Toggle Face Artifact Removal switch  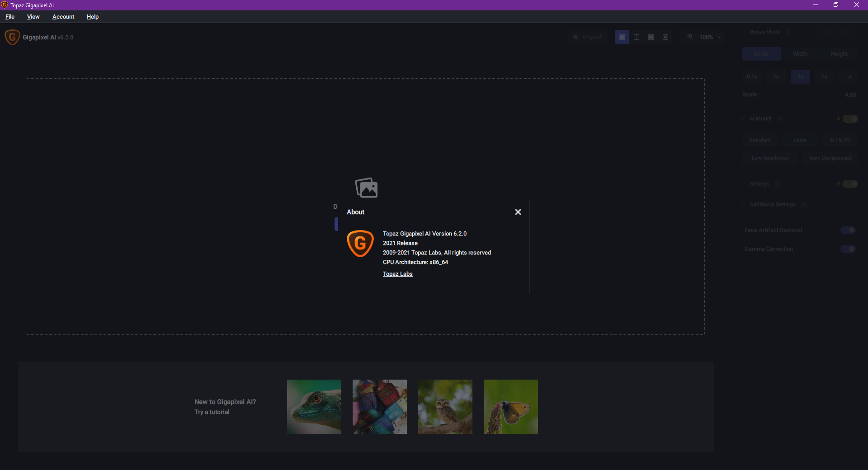coord(848,230)
